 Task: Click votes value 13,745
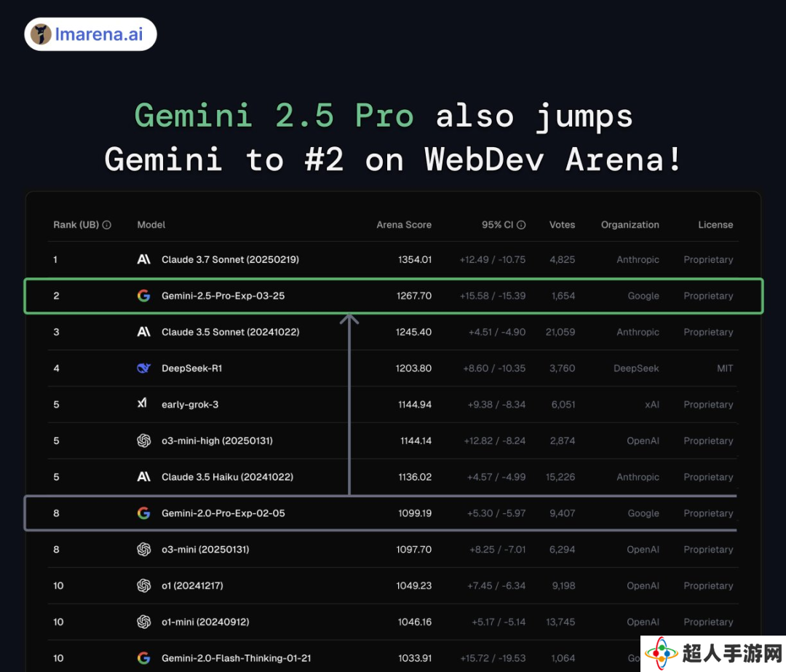tap(560, 622)
